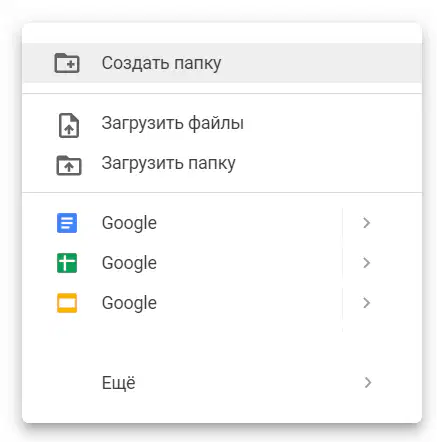Image resolution: width=437 pixels, height=442 pixels.
Task: Click Google label beside blue Docs icon
Action: point(129,223)
